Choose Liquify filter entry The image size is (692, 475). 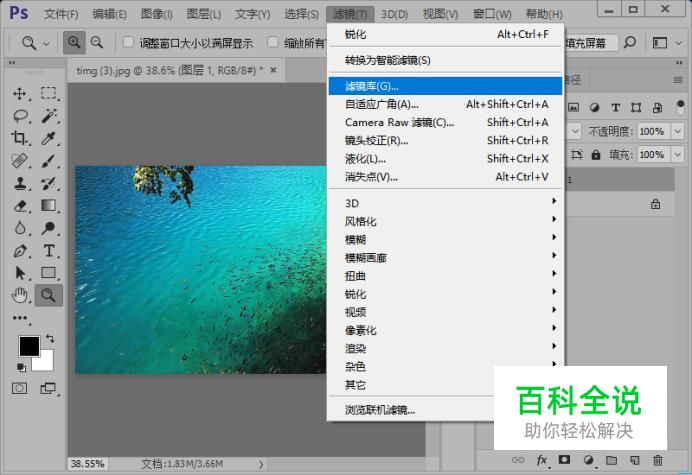click(445, 158)
